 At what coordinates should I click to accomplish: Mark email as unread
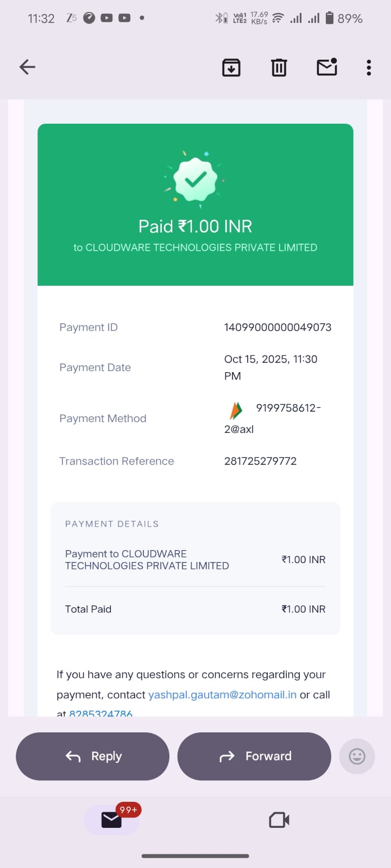pyautogui.click(x=327, y=67)
